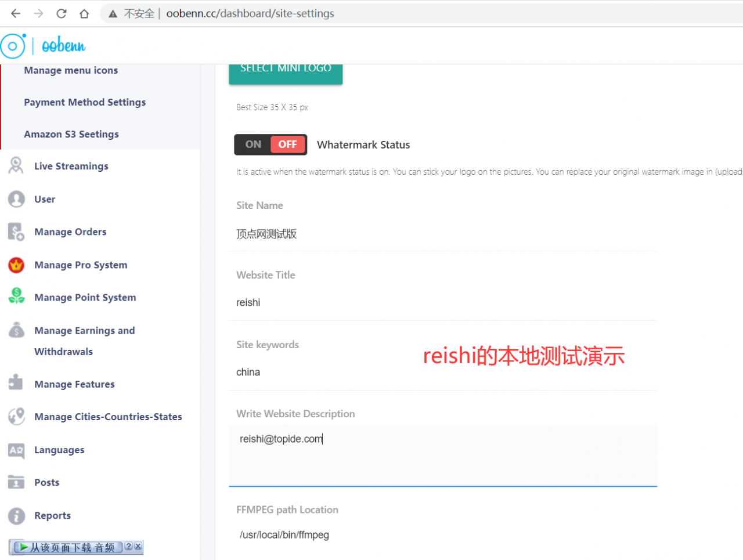743x560 pixels.
Task: Click the Live Streamings sidebar icon
Action: pos(16,166)
